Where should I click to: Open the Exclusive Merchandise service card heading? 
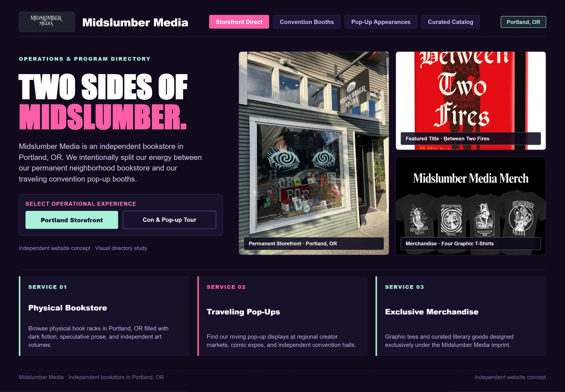(x=432, y=312)
